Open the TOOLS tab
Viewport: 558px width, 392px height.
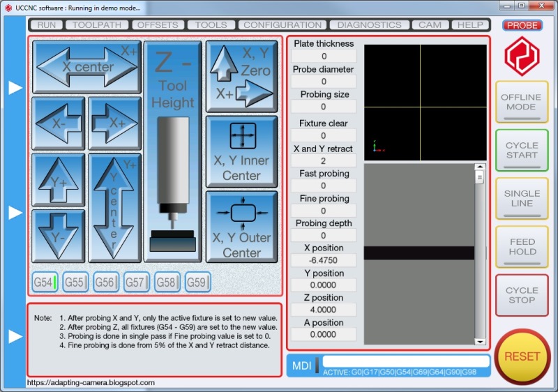pos(211,25)
